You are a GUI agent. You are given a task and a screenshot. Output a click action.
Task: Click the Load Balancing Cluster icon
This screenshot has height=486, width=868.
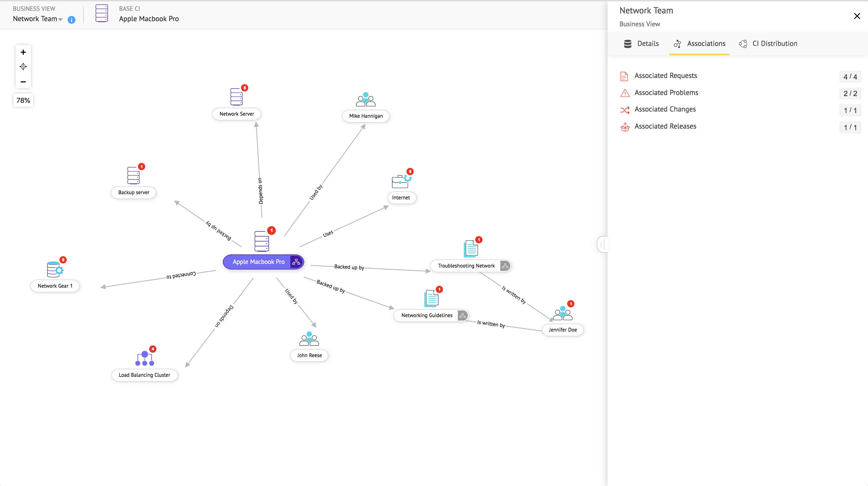[145, 359]
